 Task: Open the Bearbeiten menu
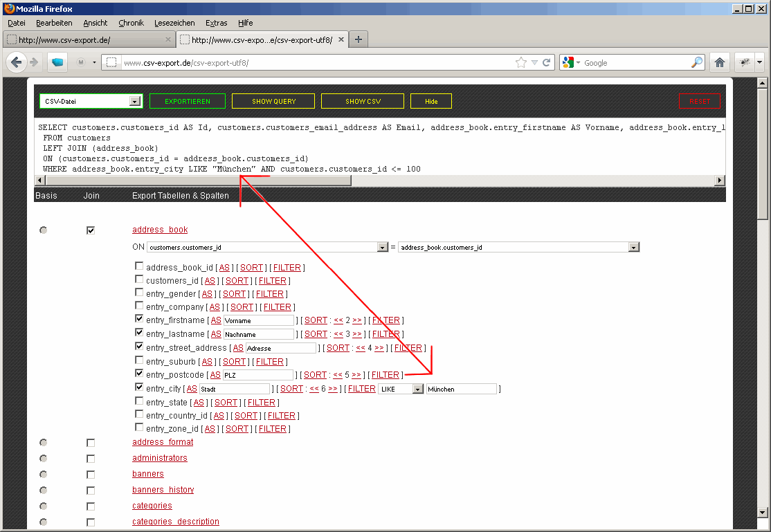[54, 23]
